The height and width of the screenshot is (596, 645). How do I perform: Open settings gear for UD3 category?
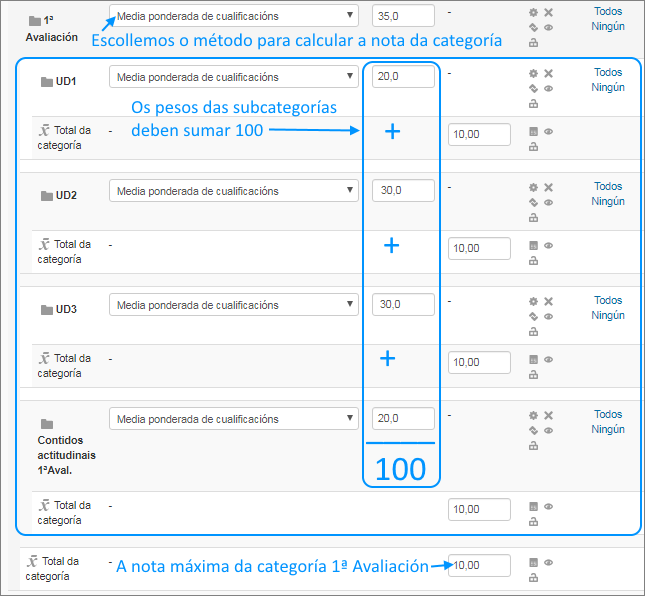[x=533, y=301]
